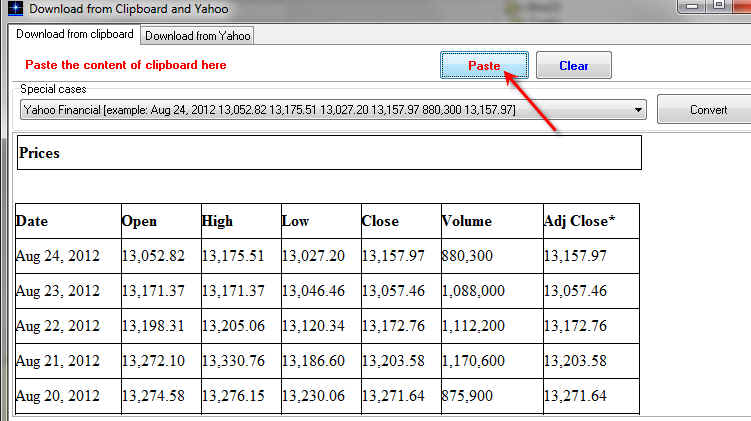Maximize the download window
751x421 pixels.
click(x=720, y=6)
